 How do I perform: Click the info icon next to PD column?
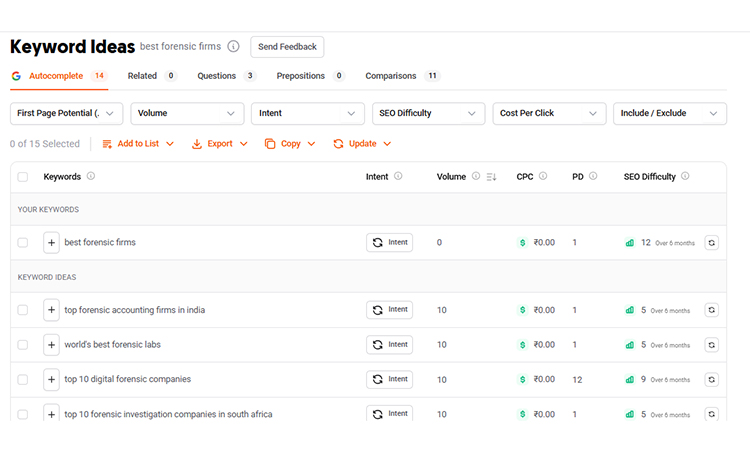[x=593, y=176]
